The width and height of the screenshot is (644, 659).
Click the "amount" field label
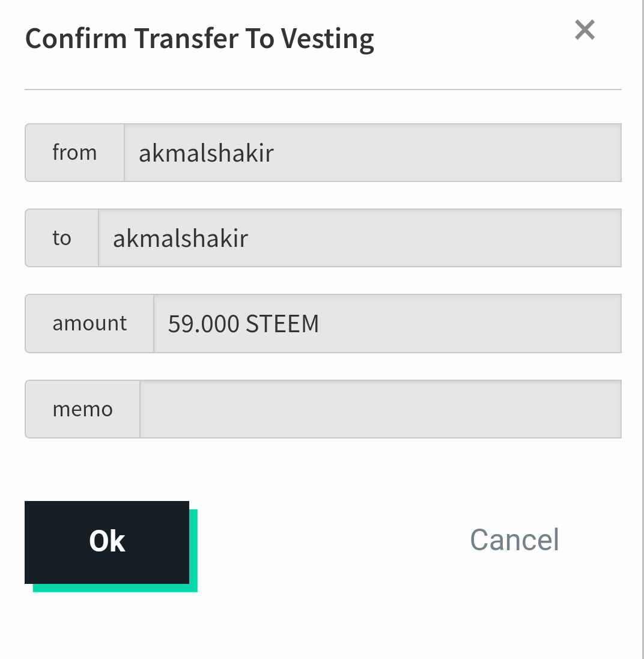tap(90, 323)
